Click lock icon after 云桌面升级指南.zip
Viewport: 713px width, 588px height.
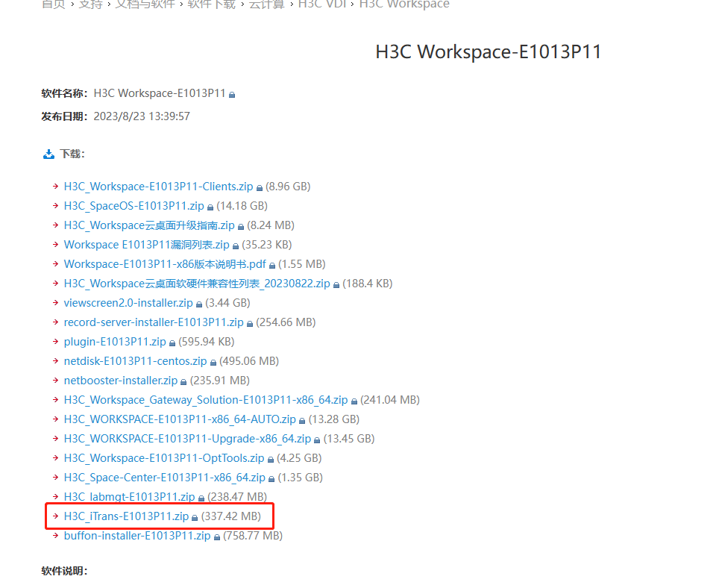click(241, 227)
